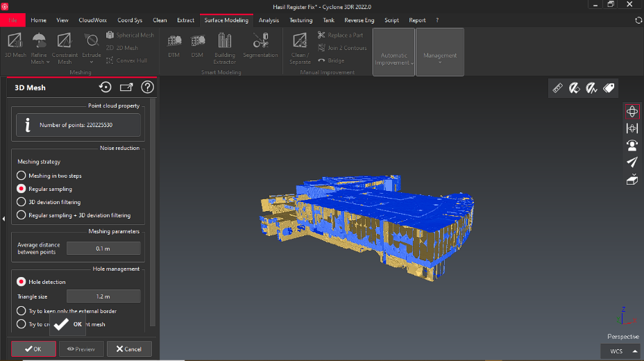Select the Extrude tool
Viewport: 644px width, 361px height.
91,48
